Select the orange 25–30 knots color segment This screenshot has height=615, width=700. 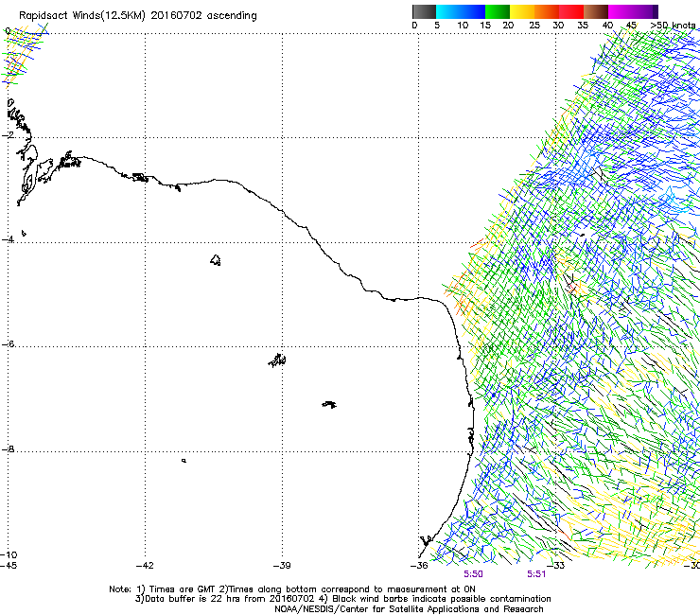(547, 11)
